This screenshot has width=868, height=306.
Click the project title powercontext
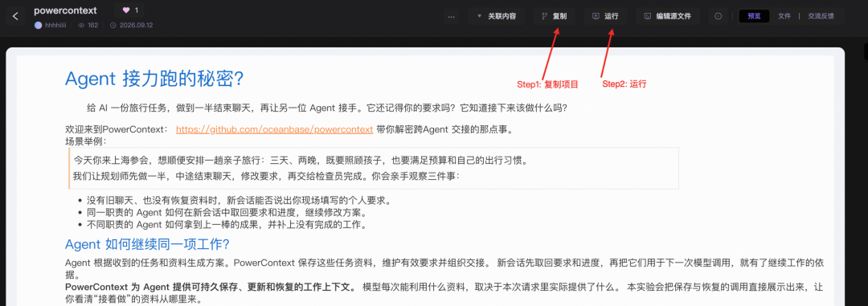tap(65, 10)
